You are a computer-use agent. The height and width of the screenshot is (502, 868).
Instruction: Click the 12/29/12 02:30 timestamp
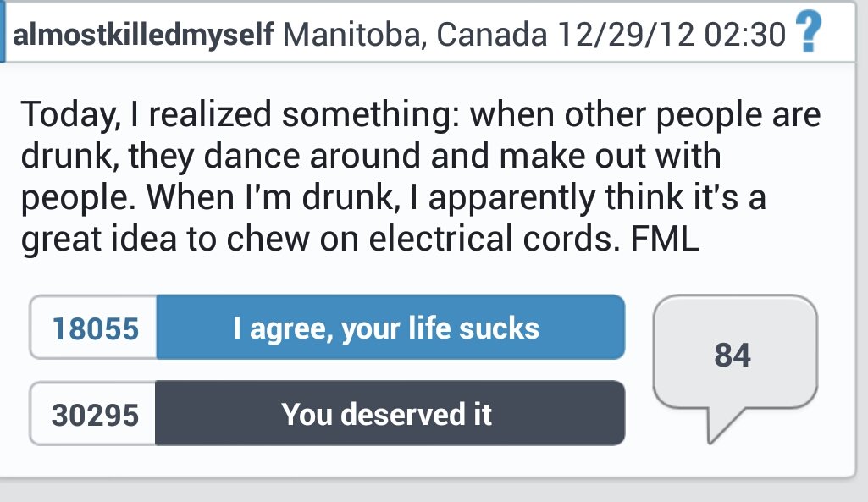click(673, 36)
